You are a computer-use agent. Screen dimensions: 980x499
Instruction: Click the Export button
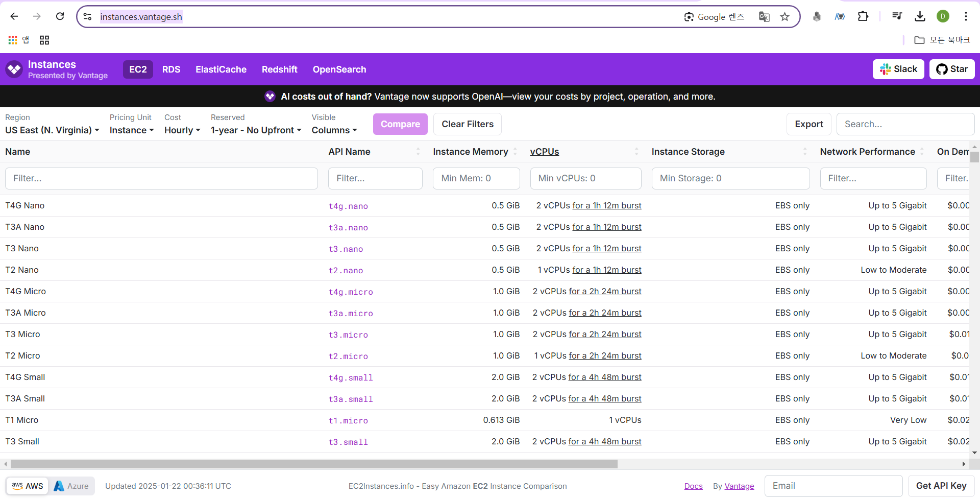[809, 124]
